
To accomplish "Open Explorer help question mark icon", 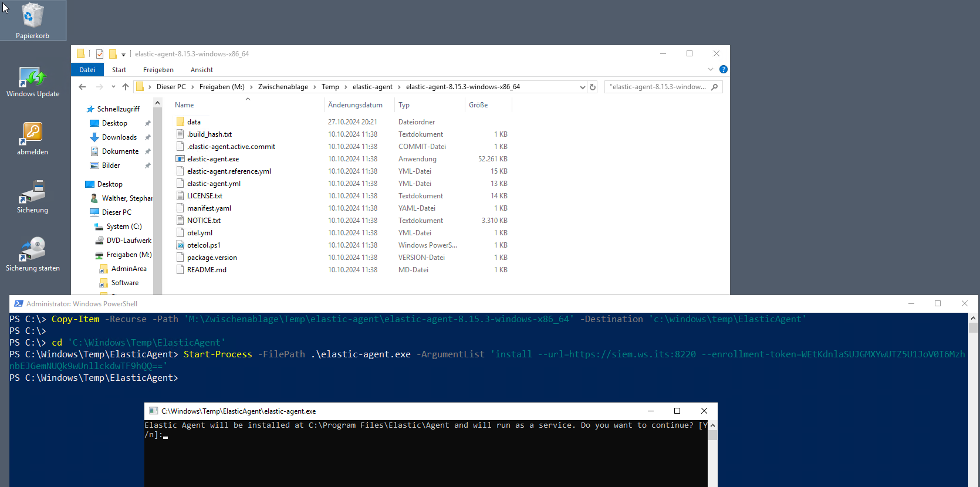I will [724, 69].
